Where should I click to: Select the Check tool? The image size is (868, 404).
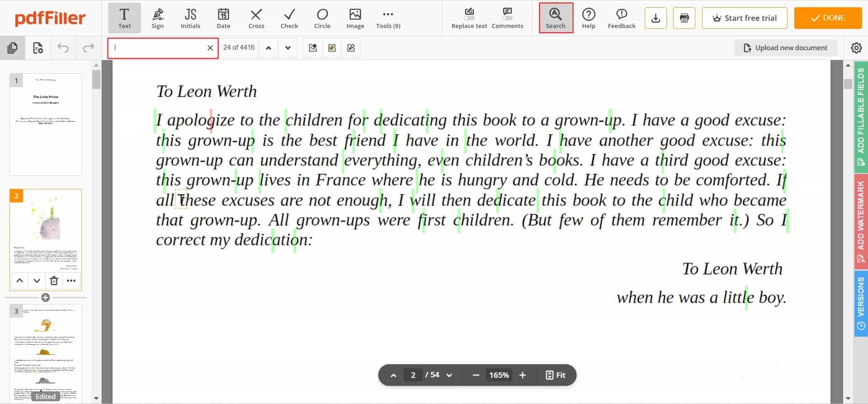289,18
